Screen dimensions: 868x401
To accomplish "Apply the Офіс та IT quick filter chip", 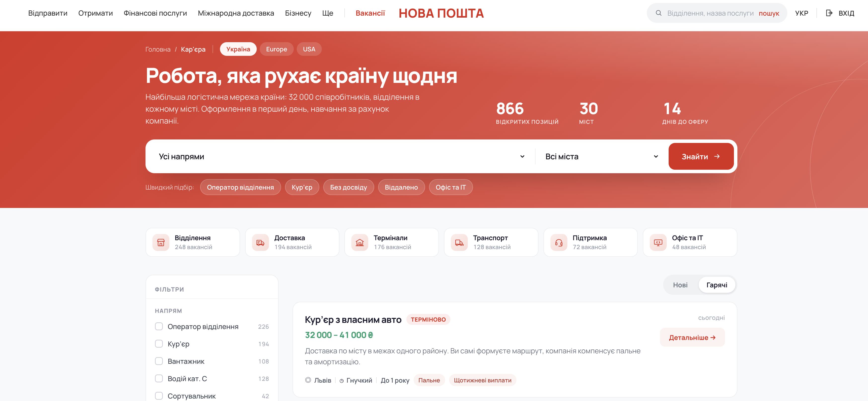I will point(450,187).
